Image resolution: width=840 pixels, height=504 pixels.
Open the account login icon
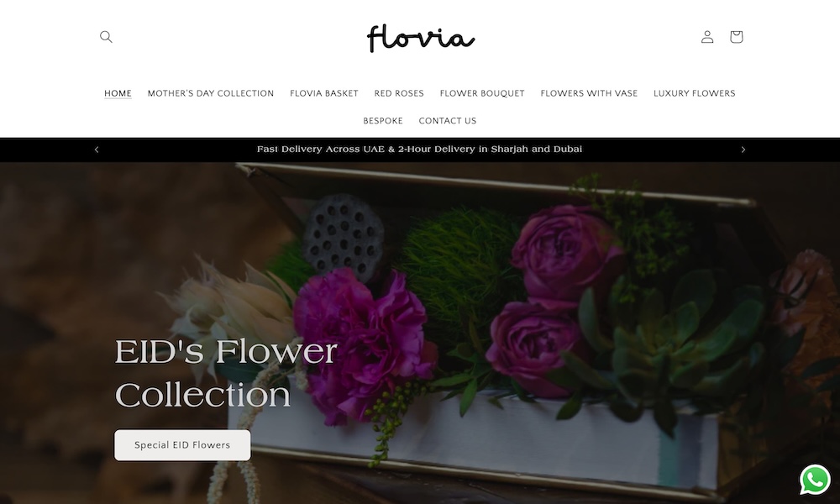pos(707,36)
